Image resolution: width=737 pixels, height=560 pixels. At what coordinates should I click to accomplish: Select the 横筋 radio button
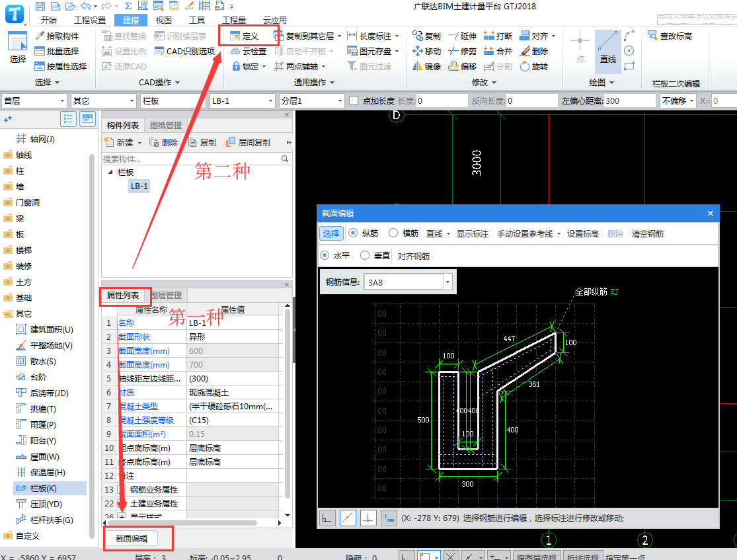click(x=393, y=233)
